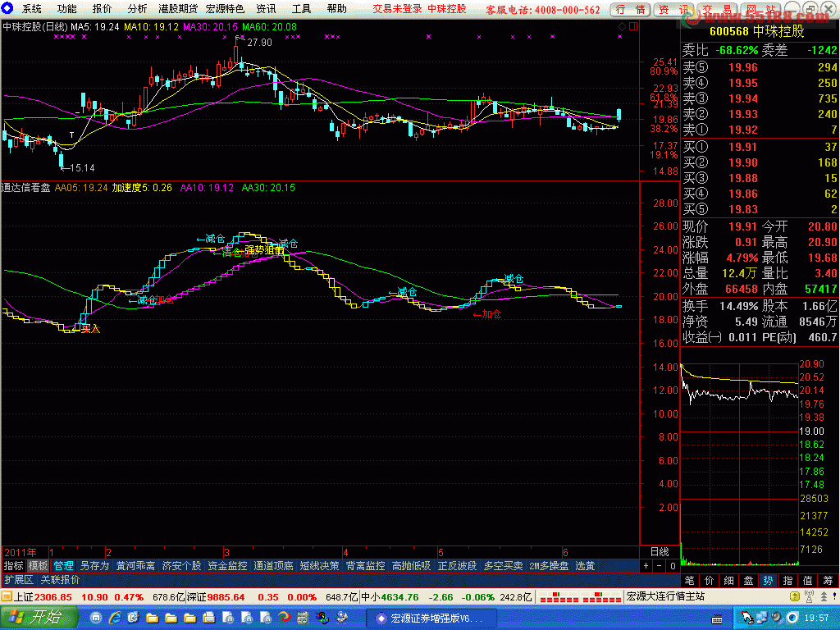The image size is (840, 630).
Task: Select the 势 tab in the quote panel
Action: pyautogui.click(x=768, y=580)
